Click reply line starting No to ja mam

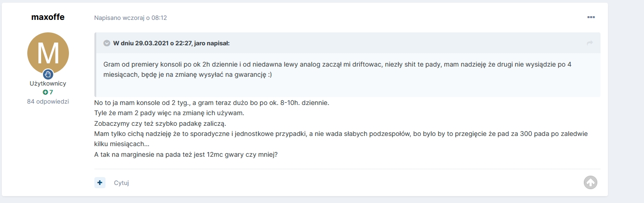click(211, 103)
